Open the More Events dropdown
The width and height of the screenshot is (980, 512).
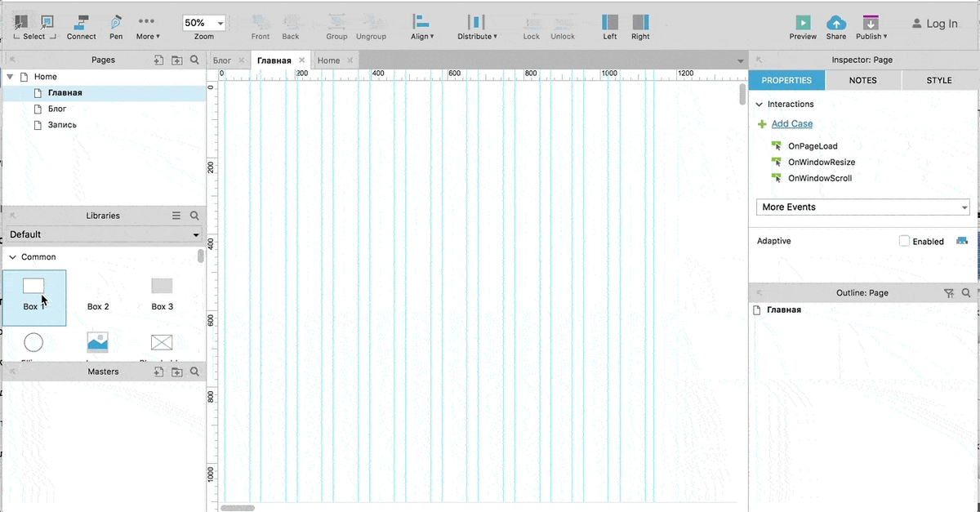(x=862, y=207)
